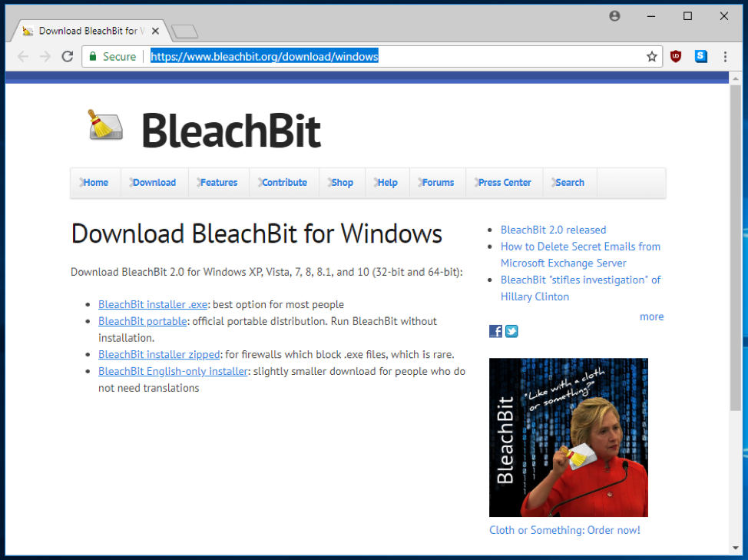Click the blue S extension icon

pyautogui.click(x=700, y=56)
